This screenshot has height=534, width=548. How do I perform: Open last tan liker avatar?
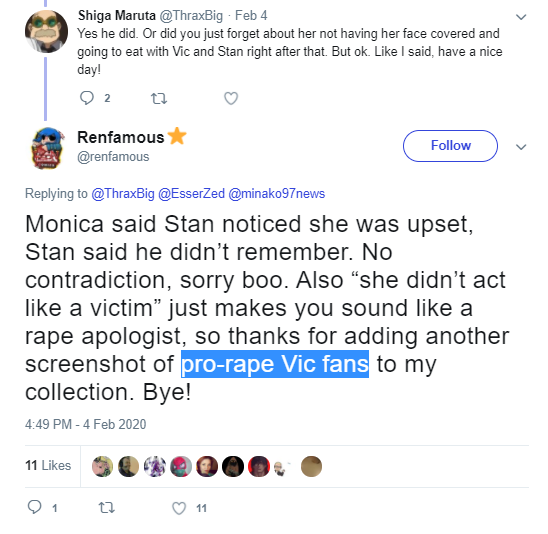[311, 467]
